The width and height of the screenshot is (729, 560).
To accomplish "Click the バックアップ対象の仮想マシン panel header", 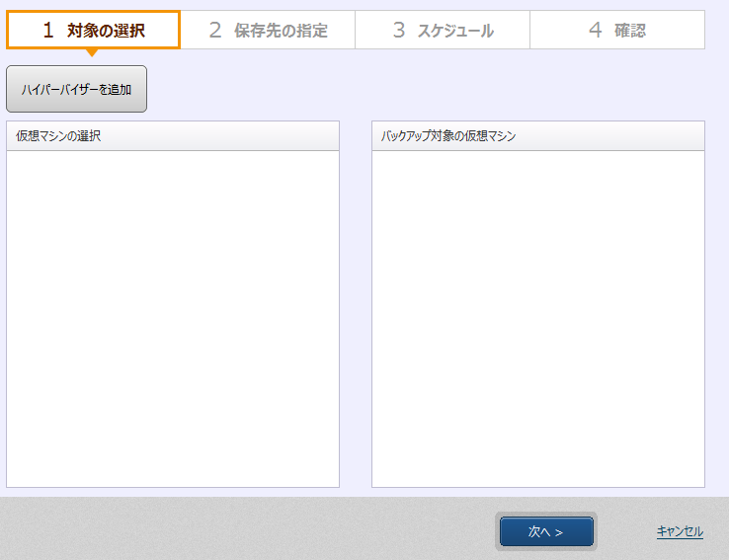I will point(537,136).
